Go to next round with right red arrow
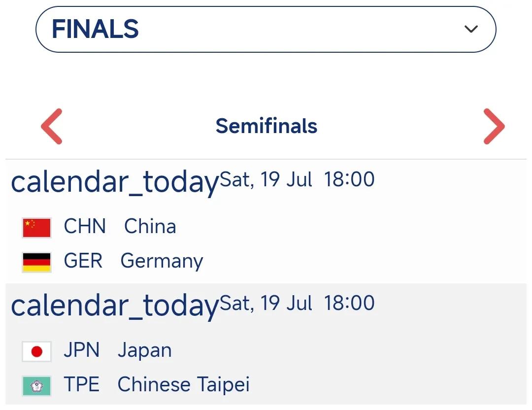Viewport: 532px width, 410px height. [494, 126]
